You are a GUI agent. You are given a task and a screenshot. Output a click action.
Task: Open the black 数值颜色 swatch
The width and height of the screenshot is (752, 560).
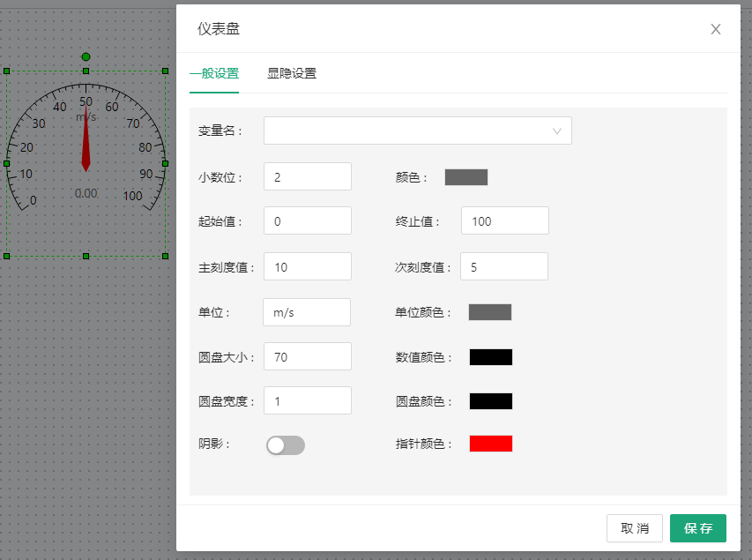[x=491, y=357]
